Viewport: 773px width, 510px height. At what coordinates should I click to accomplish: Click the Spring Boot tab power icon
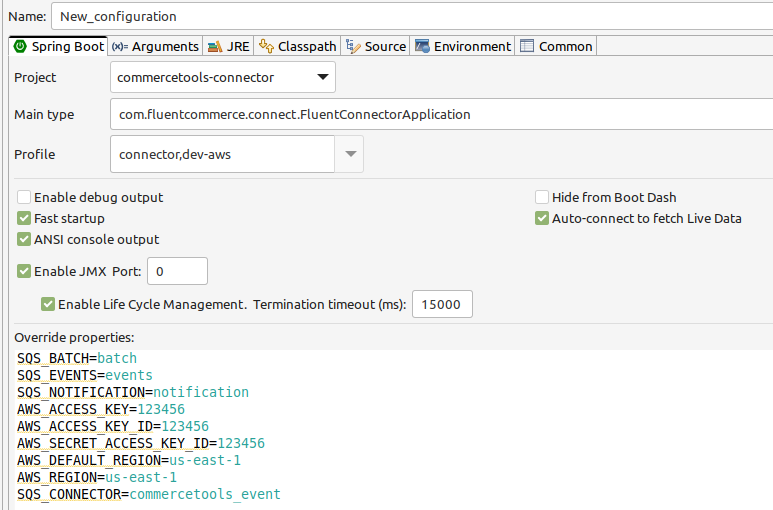coord(20,46)
